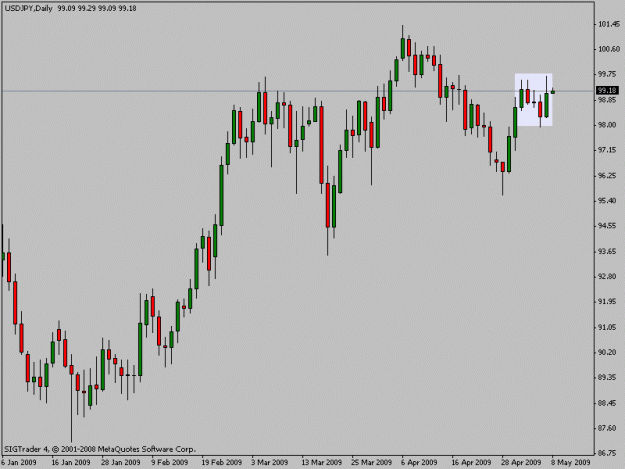Click the 98.00 price axis label
The width and height of the screenshot is (625, 469).
[608, 125]
